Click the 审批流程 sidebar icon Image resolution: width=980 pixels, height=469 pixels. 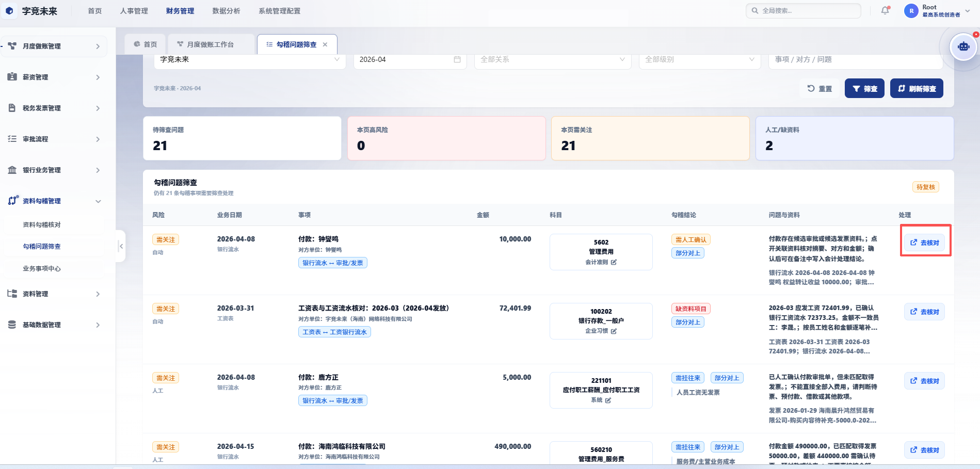tap(12, 139)
